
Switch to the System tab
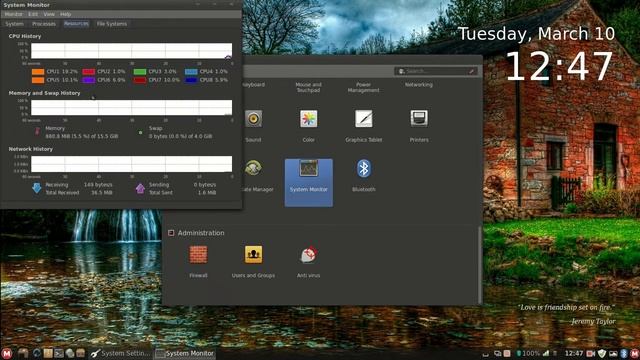click(14, 24)
